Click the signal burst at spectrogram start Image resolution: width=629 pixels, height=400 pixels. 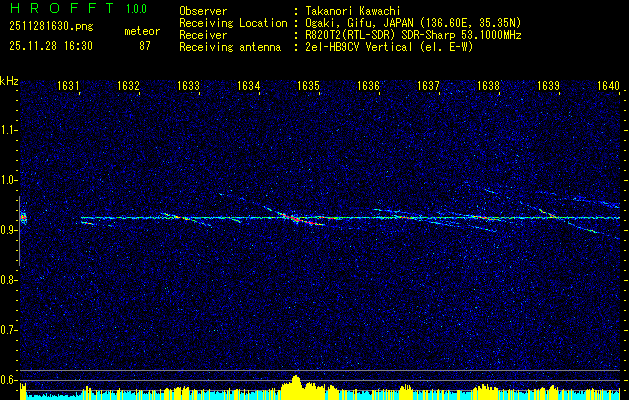tap(23, 218)
